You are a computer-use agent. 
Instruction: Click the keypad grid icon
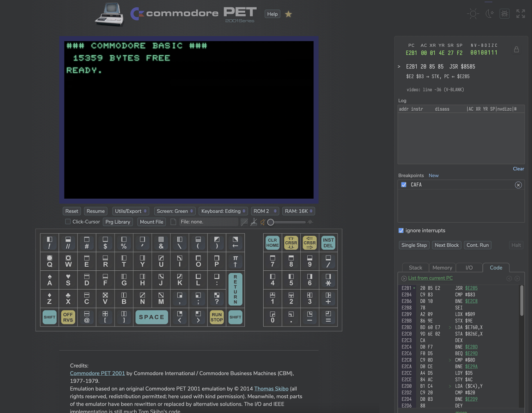point(244,222)
